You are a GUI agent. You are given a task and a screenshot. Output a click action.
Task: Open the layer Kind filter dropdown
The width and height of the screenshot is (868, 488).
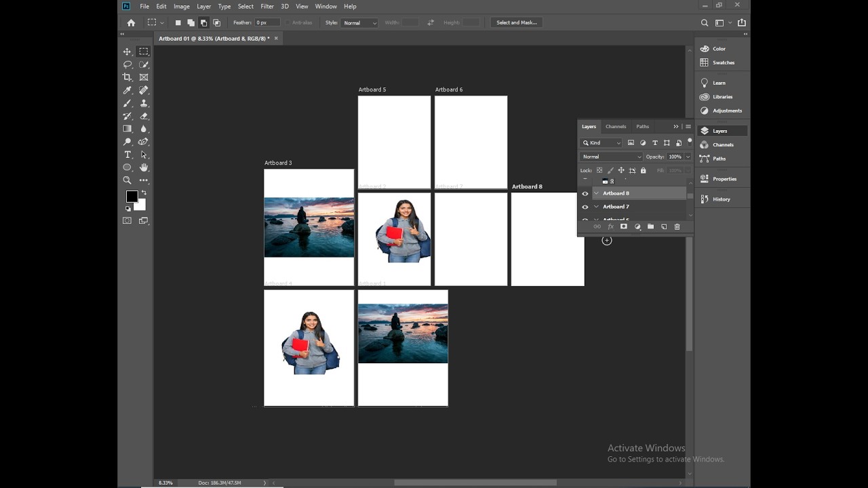pyautogui.click(x=601, y=143)
